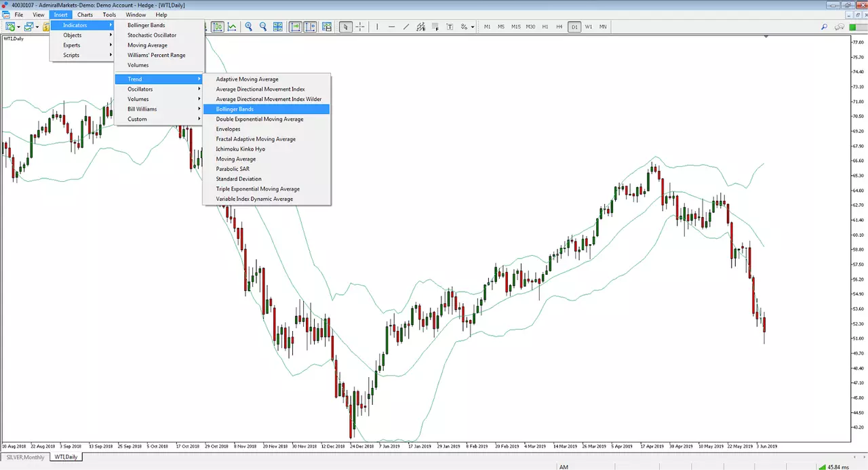
Task: Switch to H1 timeframe
Action: (545, 26)
